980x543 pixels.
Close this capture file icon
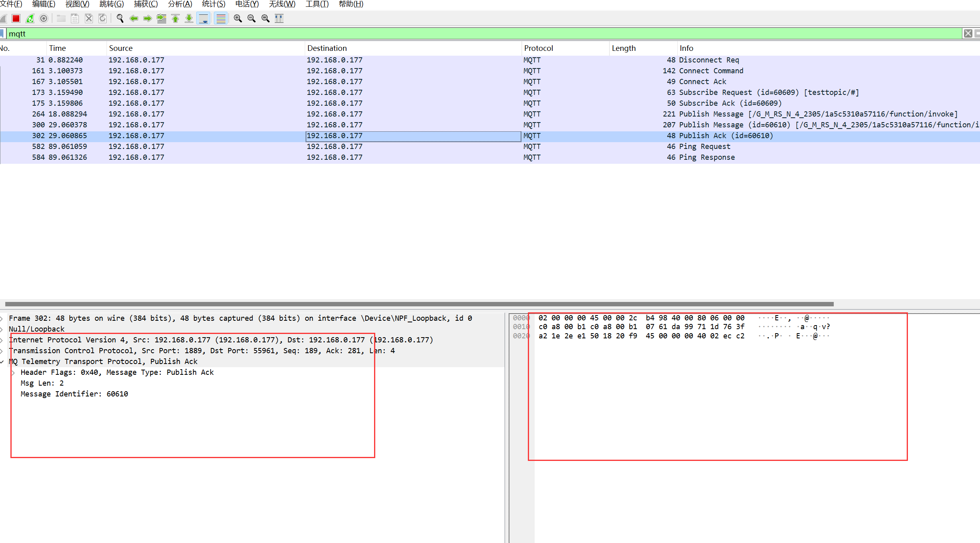[89, 18]
